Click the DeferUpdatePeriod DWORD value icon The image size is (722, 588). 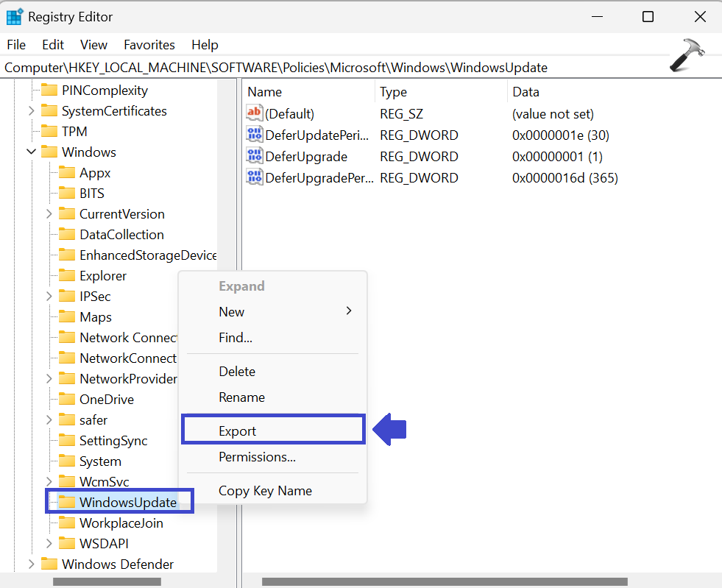coord(255,135)
